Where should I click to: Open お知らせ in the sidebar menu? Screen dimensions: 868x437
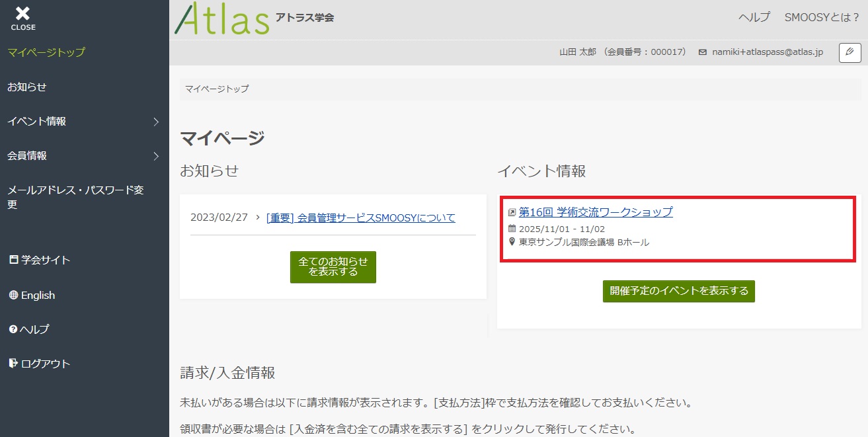(x=27, y=87)
